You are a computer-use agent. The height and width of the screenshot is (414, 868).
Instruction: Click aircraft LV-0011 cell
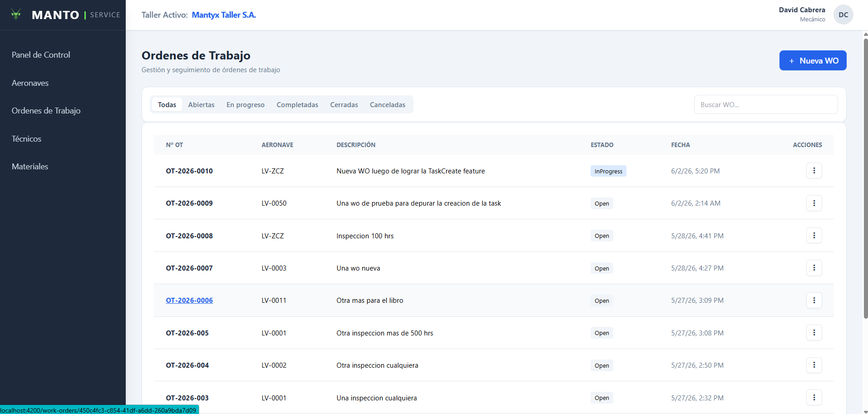pos(274,301)
